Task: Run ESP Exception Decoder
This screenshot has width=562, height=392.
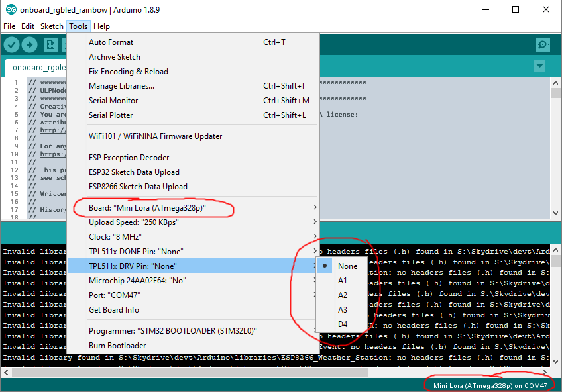Action: 193,158
